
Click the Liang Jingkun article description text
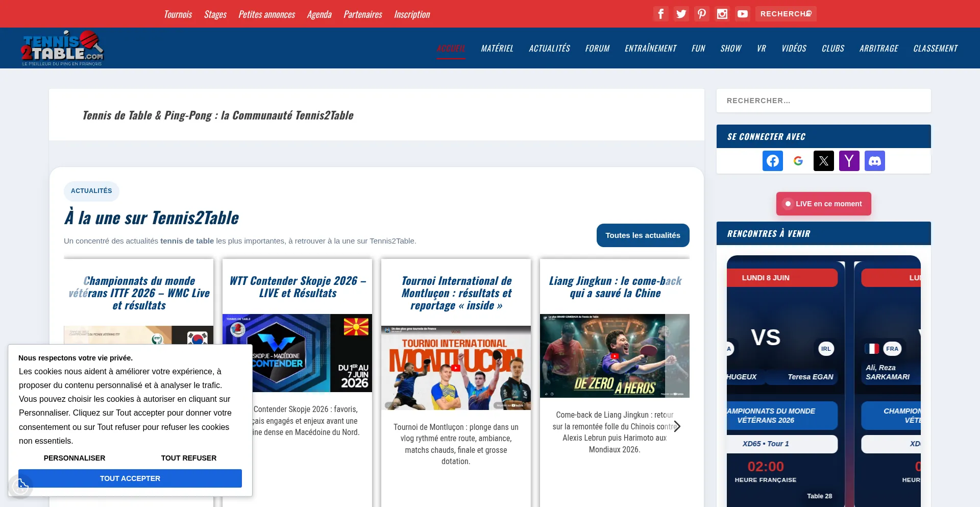(x=615, y=432)
